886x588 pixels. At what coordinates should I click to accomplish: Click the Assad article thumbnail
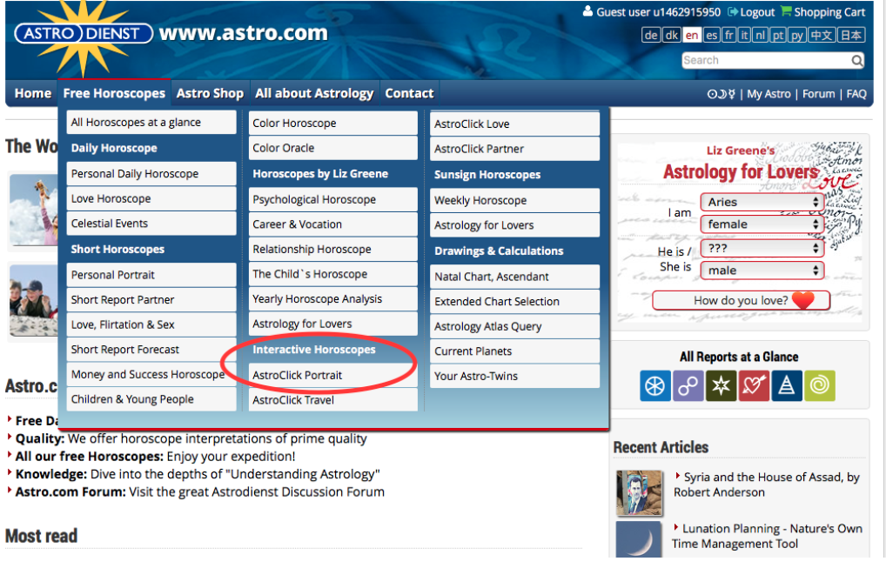click(x=639, y=493)
